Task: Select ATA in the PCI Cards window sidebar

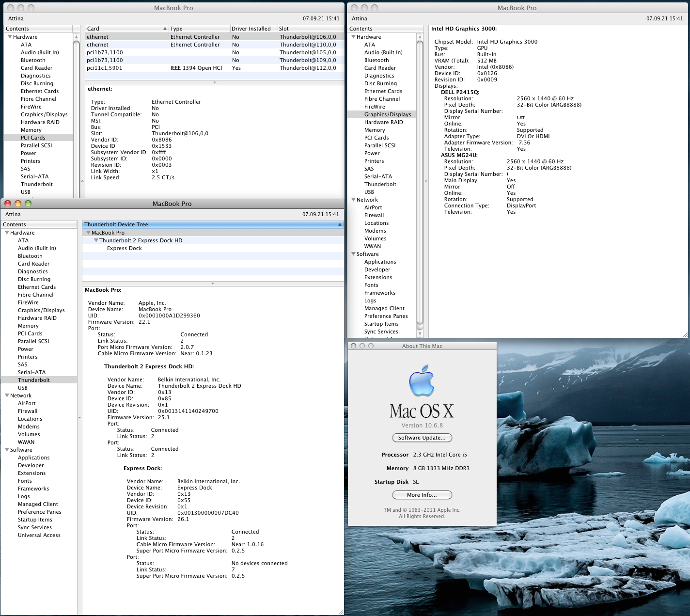Action: 26,45
